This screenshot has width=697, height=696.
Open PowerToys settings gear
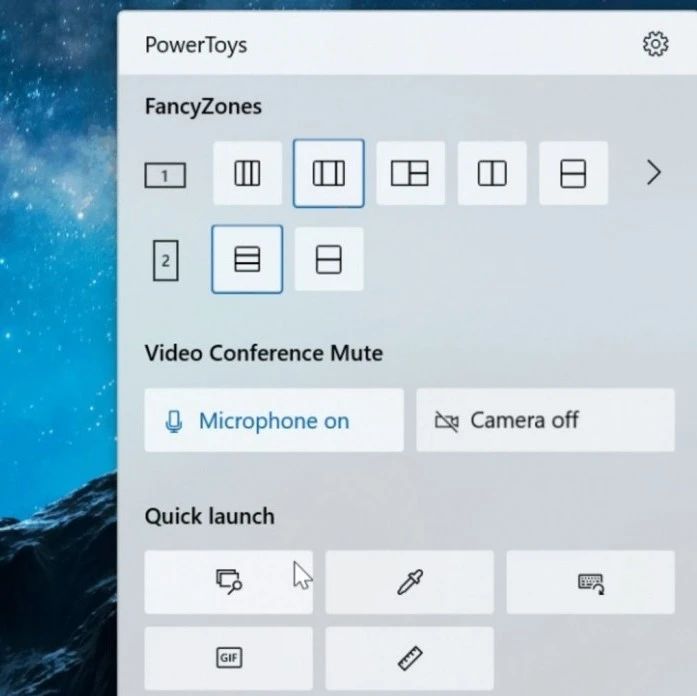(655, 44)
